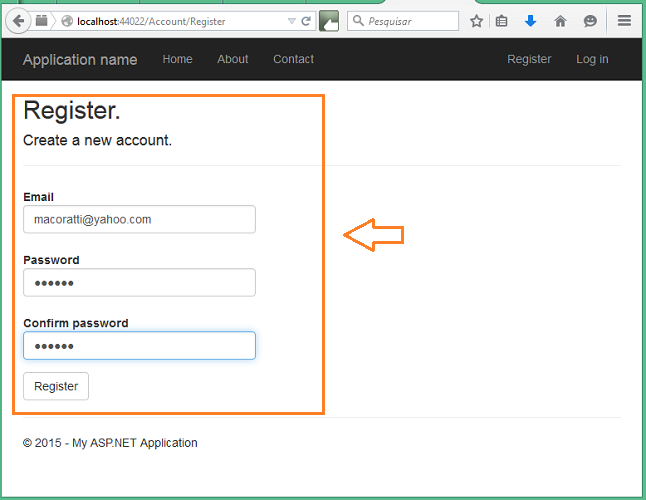Click the Confirm password label
The height and width of the screenshot is (500, 646).
(x=76, y=323)
